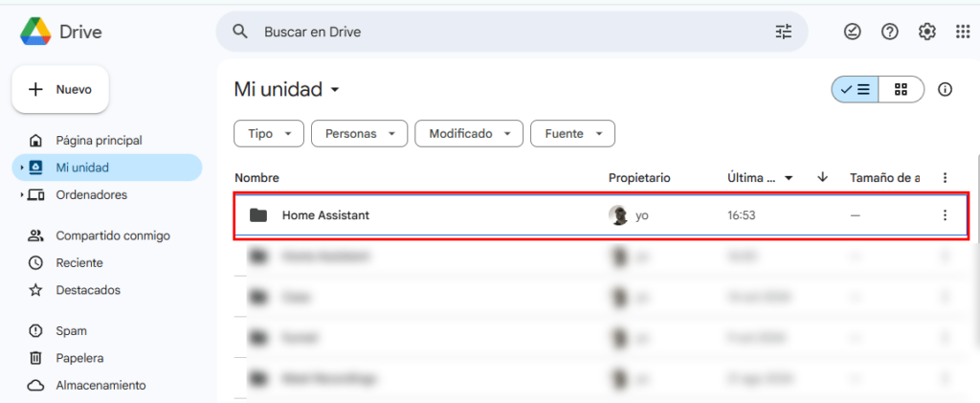Open Papelera in the sidebar

(79, 358)
